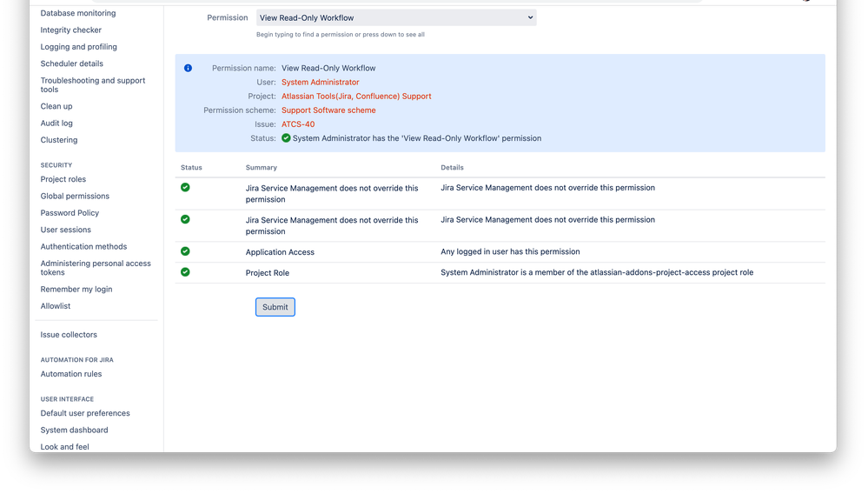Open Automation rules
Screen dimensions: 868x494
(x=71, y=374)
